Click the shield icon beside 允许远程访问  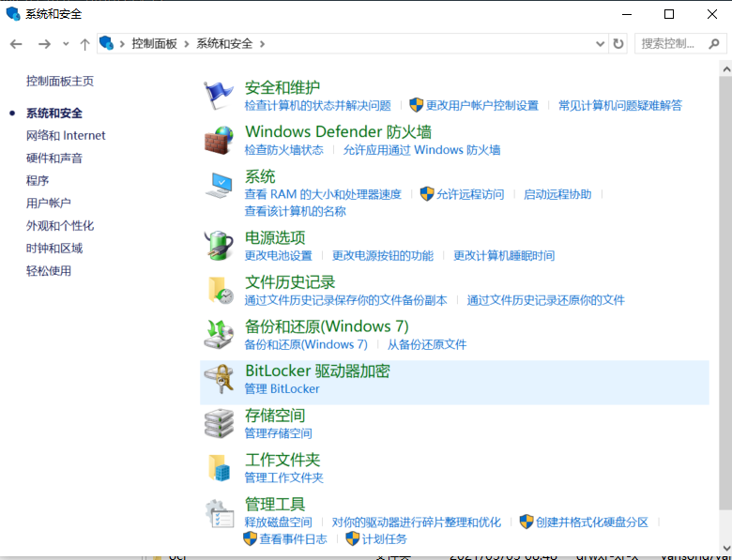427,193
